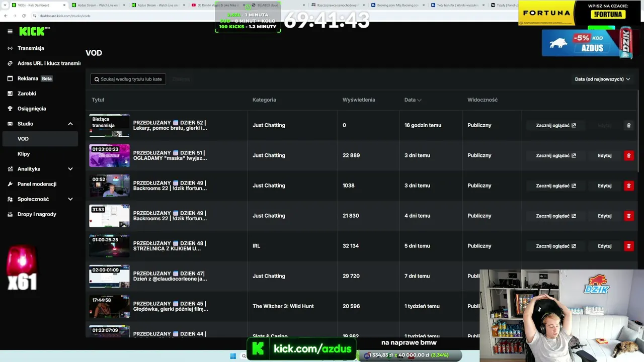
Task: Edit the DZIEN 49 VOD with 1038 views
Action: tap(605, 186)
